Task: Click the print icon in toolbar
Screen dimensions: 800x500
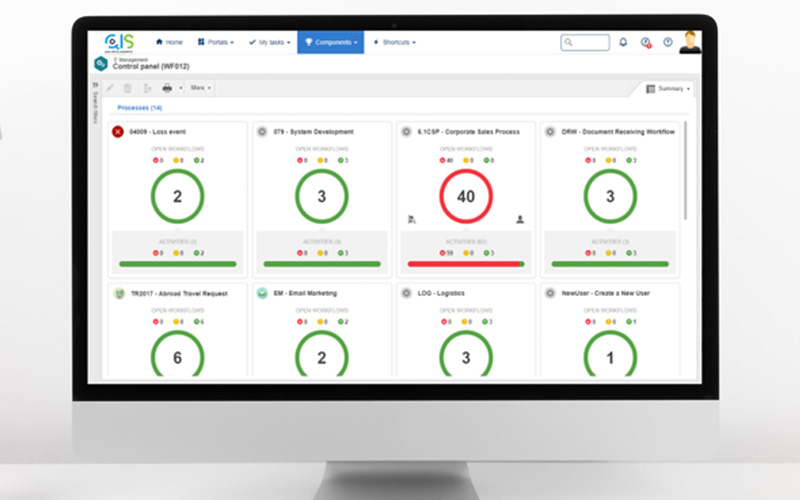Action: [x=167, y=88]
